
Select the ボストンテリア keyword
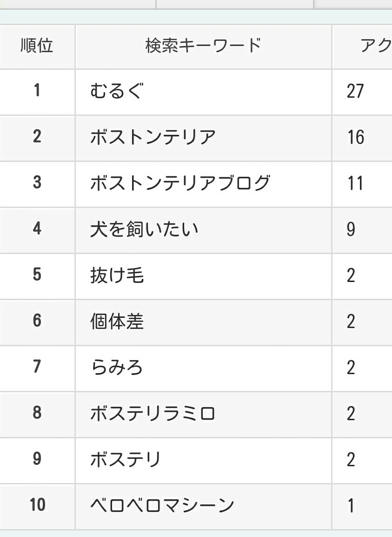(153, 137)
